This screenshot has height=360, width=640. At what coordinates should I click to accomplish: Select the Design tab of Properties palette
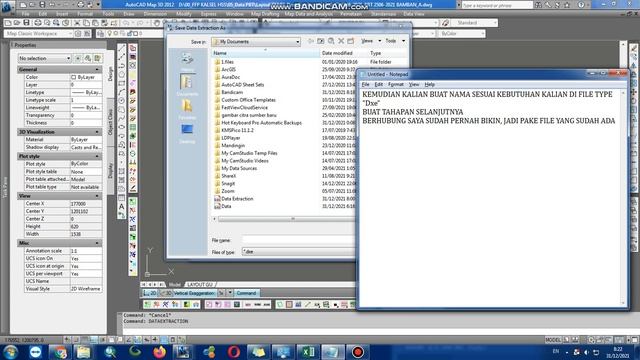point(110,73)
